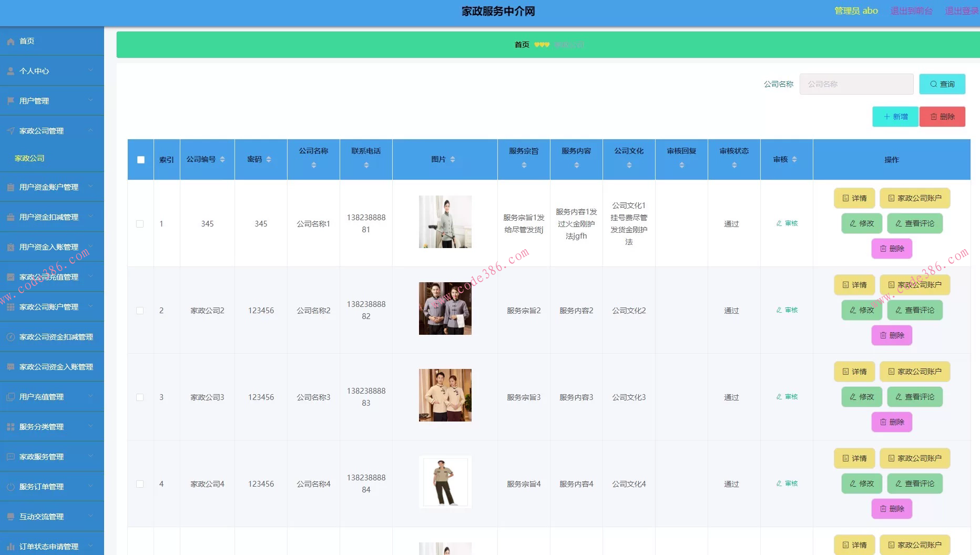Open the photo thumbnail for 公司名称4
Image resolution: width=980 pixels, height=555 pixels.
[445, 482]
